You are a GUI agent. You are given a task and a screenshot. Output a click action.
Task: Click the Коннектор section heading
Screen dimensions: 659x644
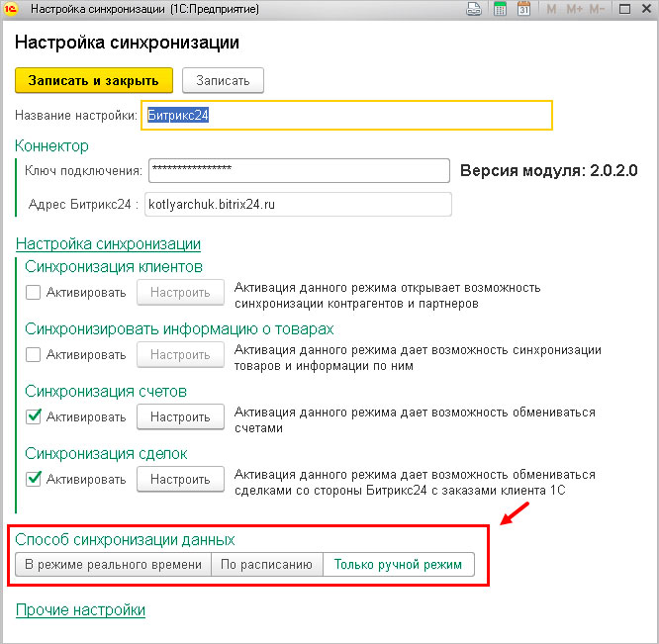pyautogui.click(x=51, y=145)
